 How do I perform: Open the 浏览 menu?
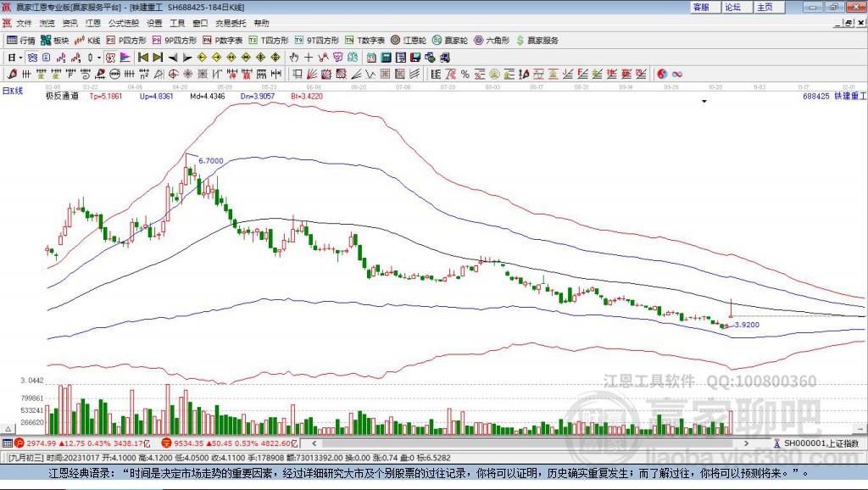click(x=47, y=23)
